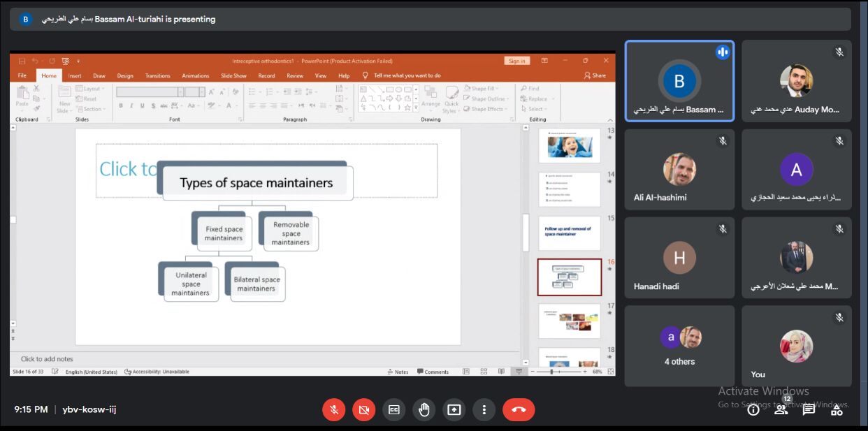Expand the 4 others participant tile
Viewport: 868px width, 431px height.
(x=679, y=346)
